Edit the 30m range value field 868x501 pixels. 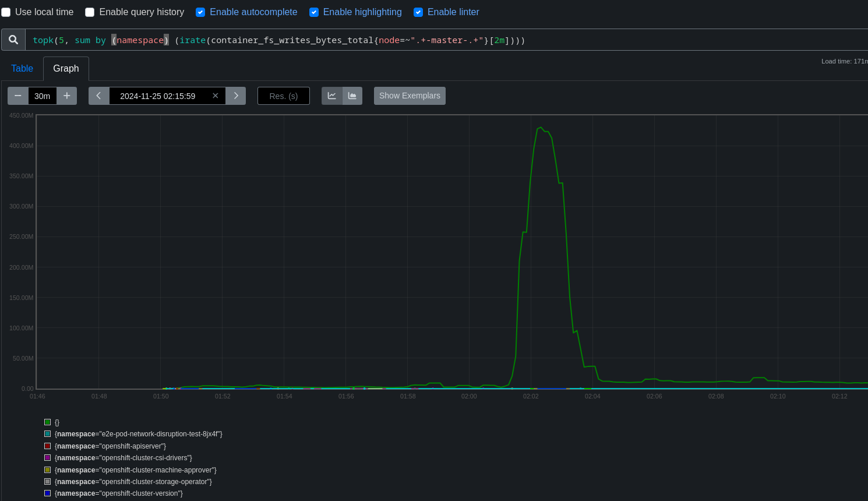pyautogui.click(x=43, y=96)
